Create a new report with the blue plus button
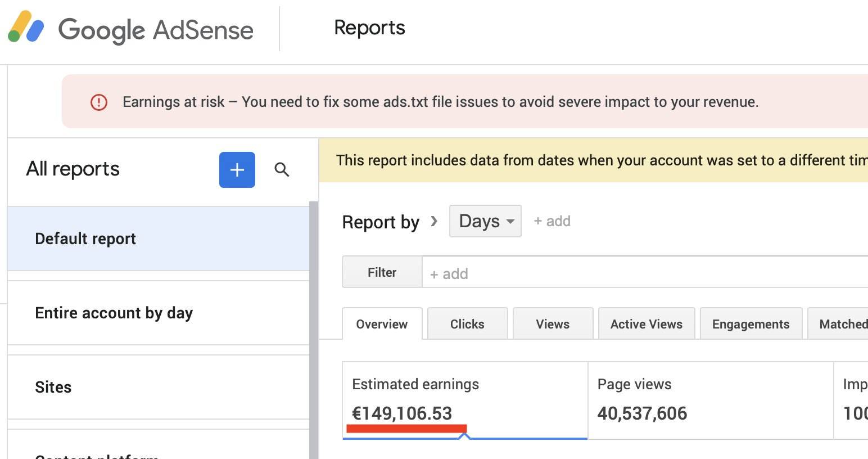The width and height of the screenshot is (868, 459). point(237,169)
